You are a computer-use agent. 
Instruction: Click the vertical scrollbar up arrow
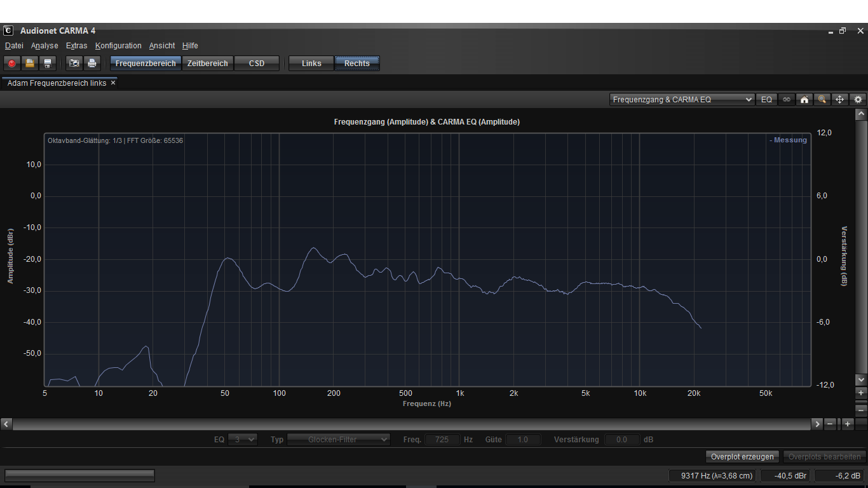(861, 114)
